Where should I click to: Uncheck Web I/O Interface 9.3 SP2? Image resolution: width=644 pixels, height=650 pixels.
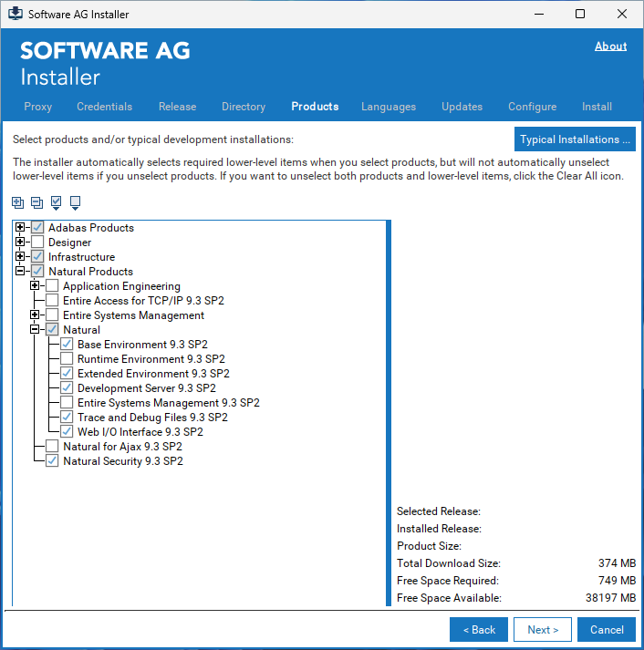(67, 432)
